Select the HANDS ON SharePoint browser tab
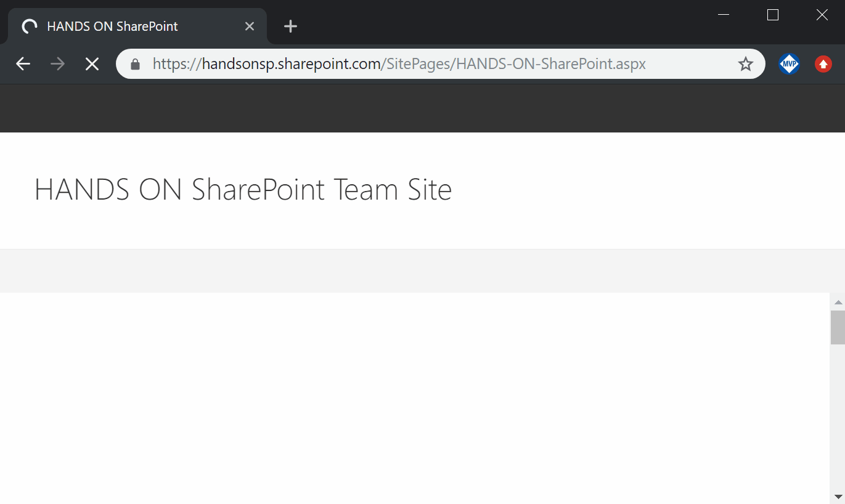Screen dimensions: 845x504 click(x=123, y=26)
